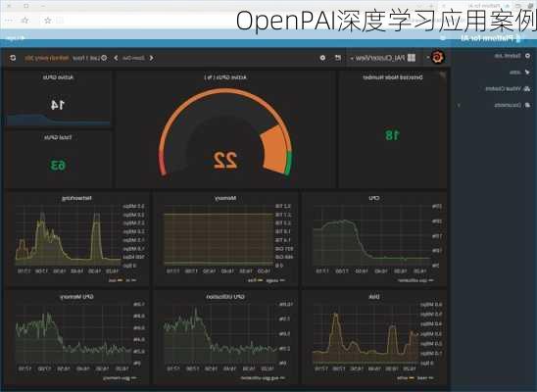Screen dimensions: 537x392
Task: Click the Total GPUs panel title
Action: [x=58, y=137]
